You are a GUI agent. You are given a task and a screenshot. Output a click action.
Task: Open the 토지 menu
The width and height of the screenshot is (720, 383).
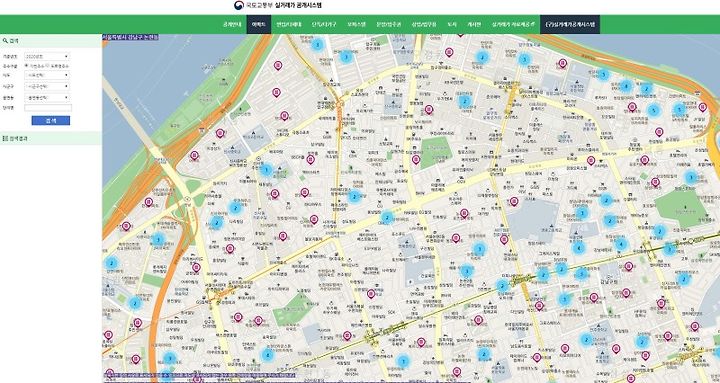coord(452,24)
